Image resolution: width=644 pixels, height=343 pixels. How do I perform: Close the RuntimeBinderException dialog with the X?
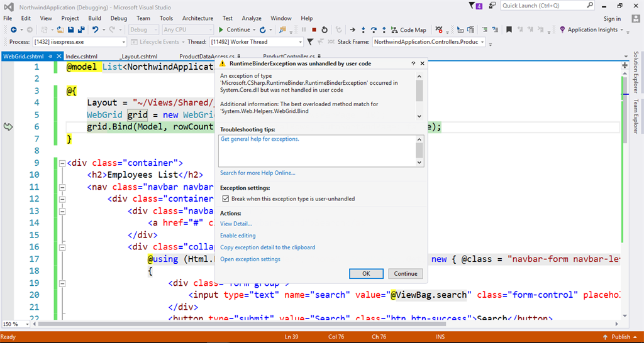422,63
